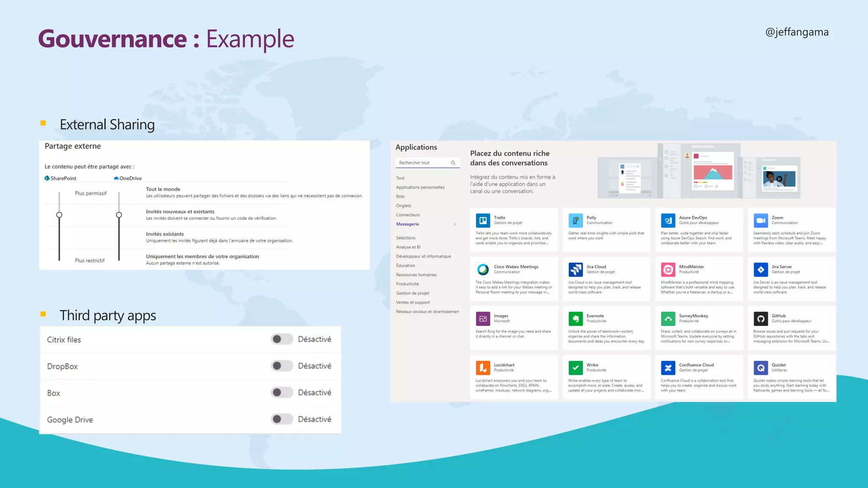Switch on the Box toggle
Screen dimensions: 868x488
click(x=282, y=392)
